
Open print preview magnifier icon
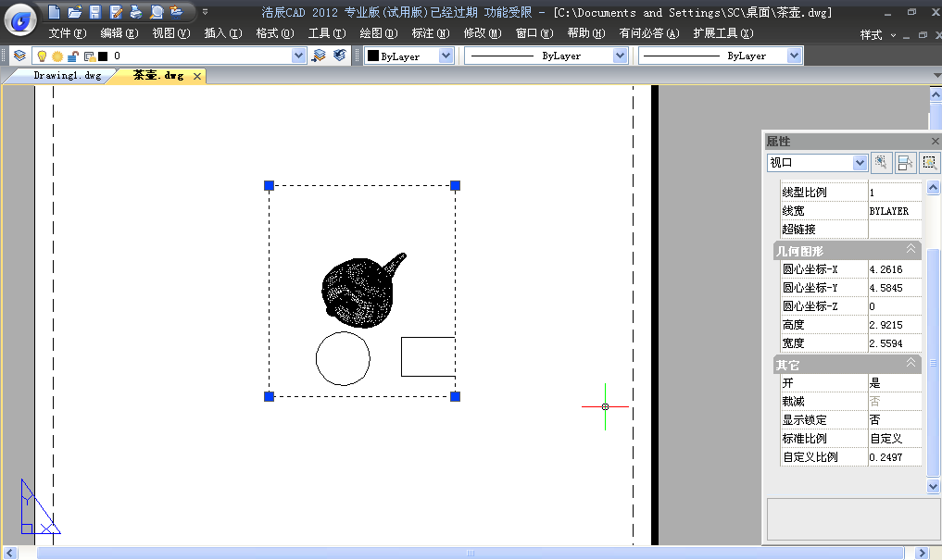tap(156, 12)
